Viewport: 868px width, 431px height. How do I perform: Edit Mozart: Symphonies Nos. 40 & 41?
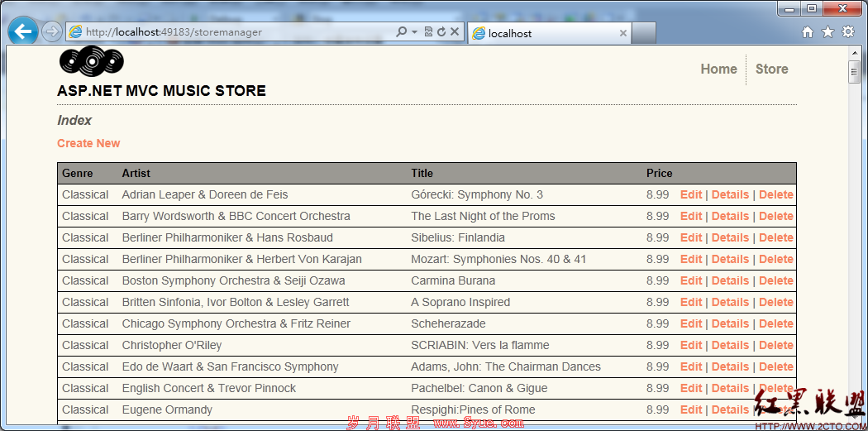[x=691, y=259]
